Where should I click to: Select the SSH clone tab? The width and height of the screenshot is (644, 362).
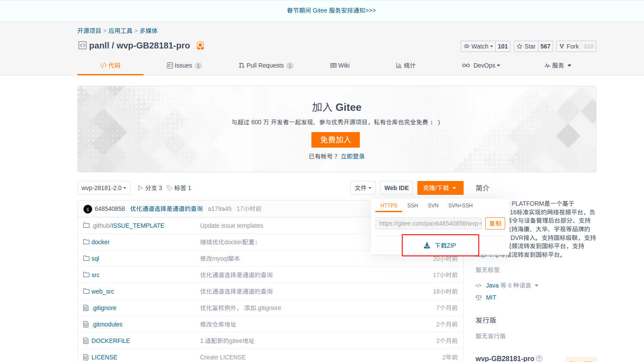point(413,206)
